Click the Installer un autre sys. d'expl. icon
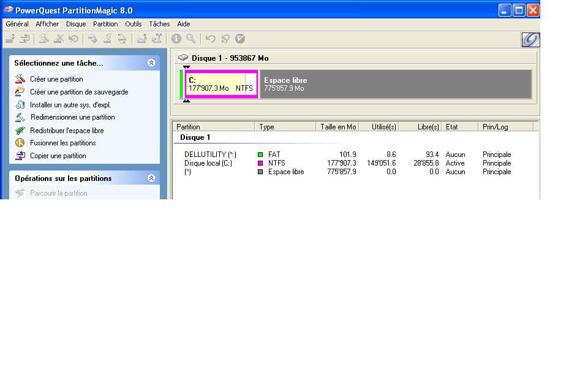 click(20, 104)
